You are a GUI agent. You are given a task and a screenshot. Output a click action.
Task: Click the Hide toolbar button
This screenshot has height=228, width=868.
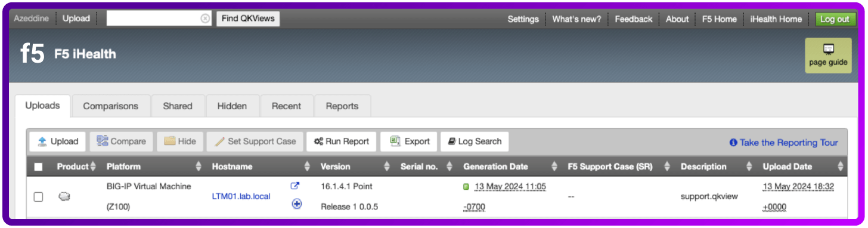coord(179,141)
